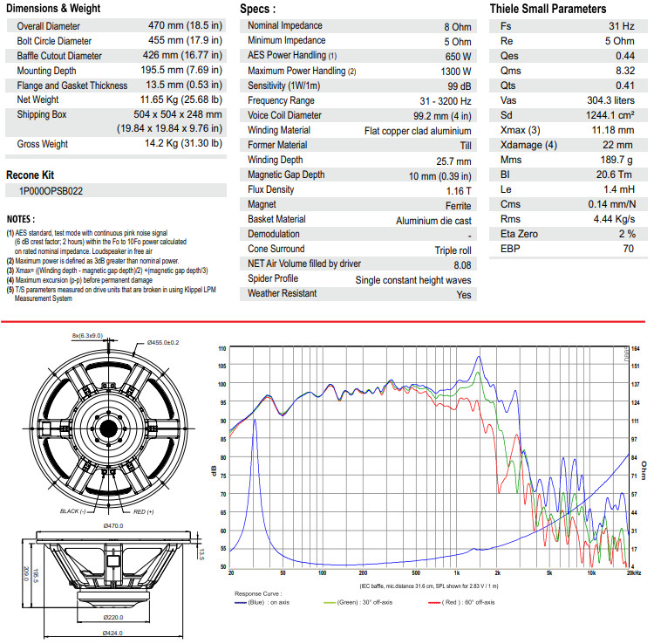Click the Minimum Impedance value 5 Ohm

tap(458, 42)
